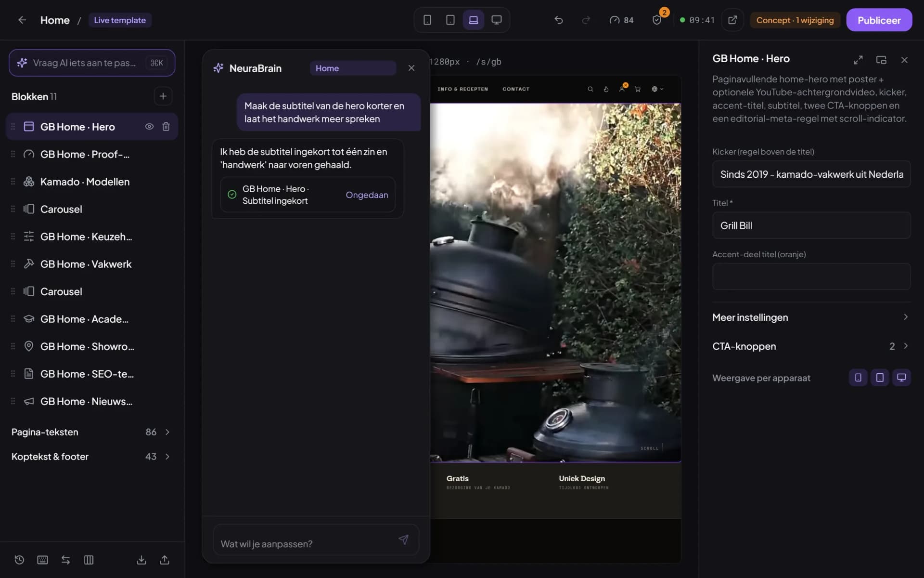Delete the GB Home · Hero block

pos(166,126)
